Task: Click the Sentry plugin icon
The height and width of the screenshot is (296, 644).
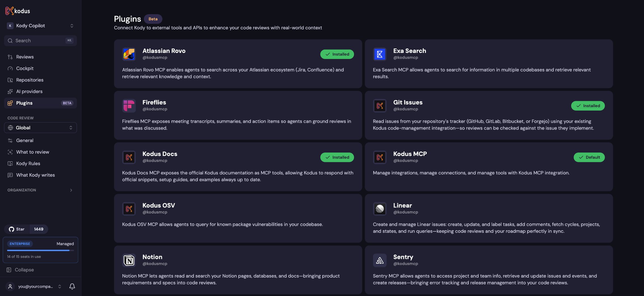Action: 380,260
